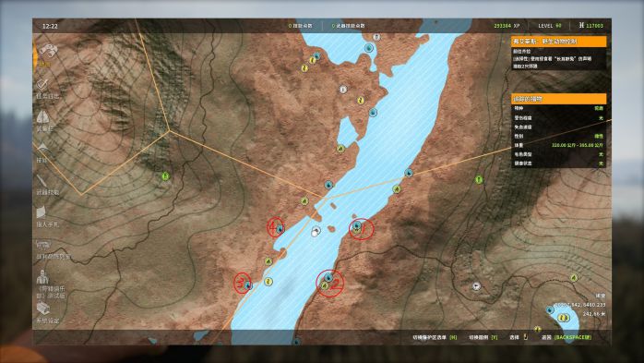This screenshot has width=644, height=363.
Task: Toggle the reserve selection menu [M] hint
Action: coord(435,337)
